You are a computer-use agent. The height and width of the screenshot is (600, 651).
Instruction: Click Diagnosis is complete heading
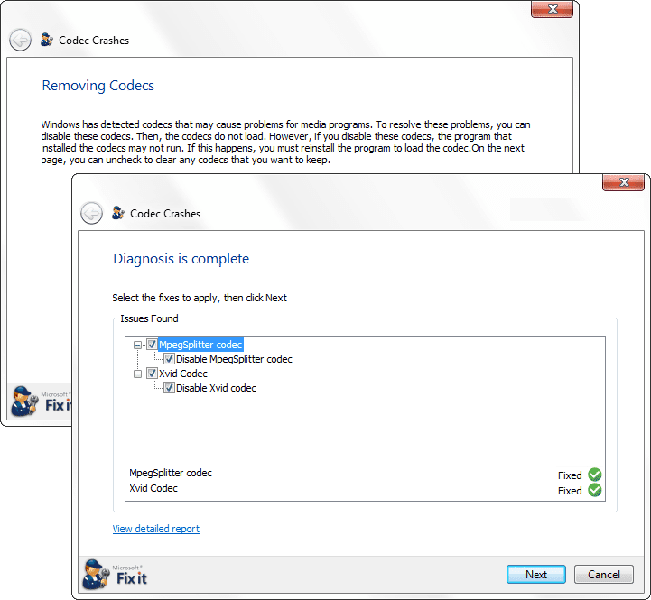(181, 259)
